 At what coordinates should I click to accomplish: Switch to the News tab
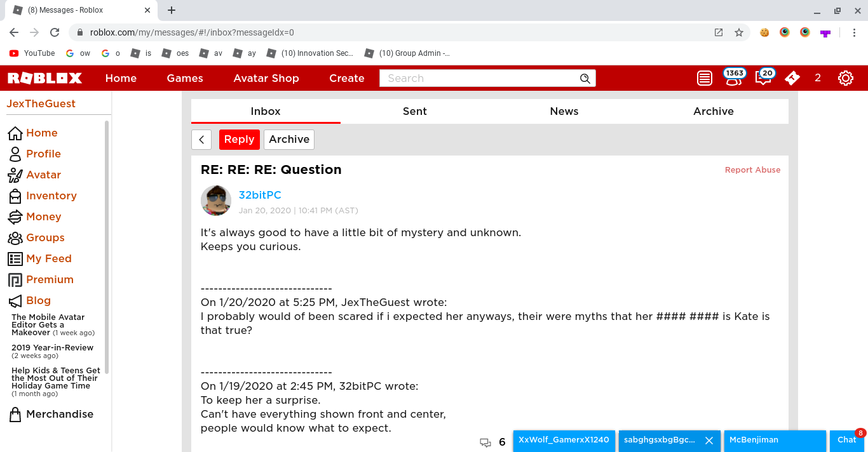(x=564, y=111)
